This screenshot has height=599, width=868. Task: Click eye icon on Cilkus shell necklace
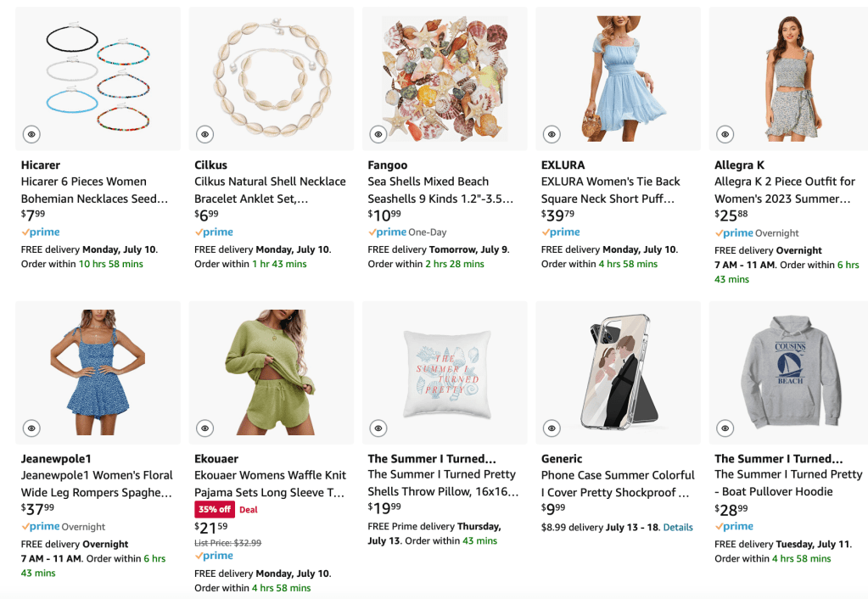click(204, 134)
